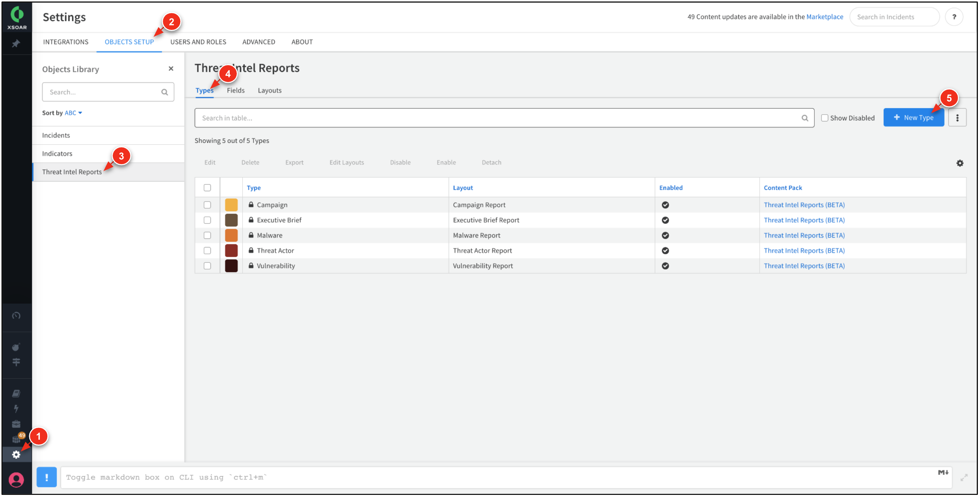Open the help question mark button
This screenshot has width=980, height=497.
954,17
